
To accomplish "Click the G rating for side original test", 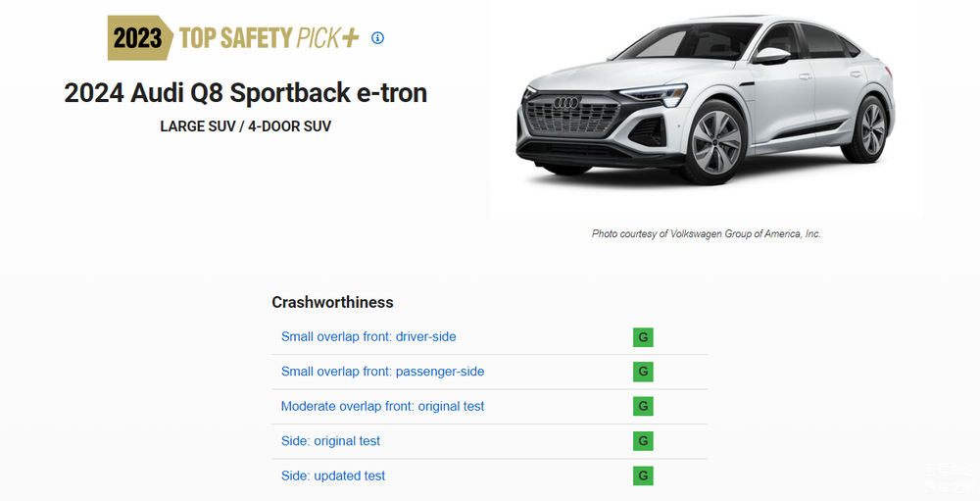I will click(643, 441).
